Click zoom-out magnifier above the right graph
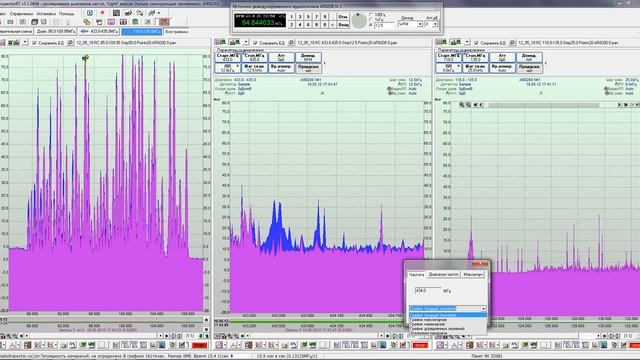Viewport: 640px width, 360px height. click(468, 105)
